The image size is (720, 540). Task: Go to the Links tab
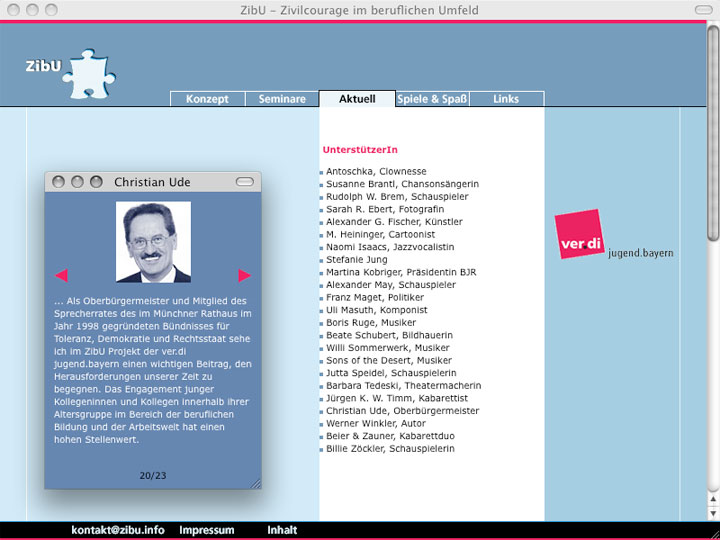506,99
